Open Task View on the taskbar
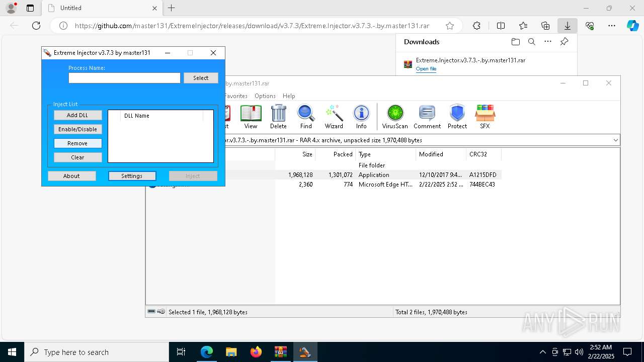 [181, 352]
